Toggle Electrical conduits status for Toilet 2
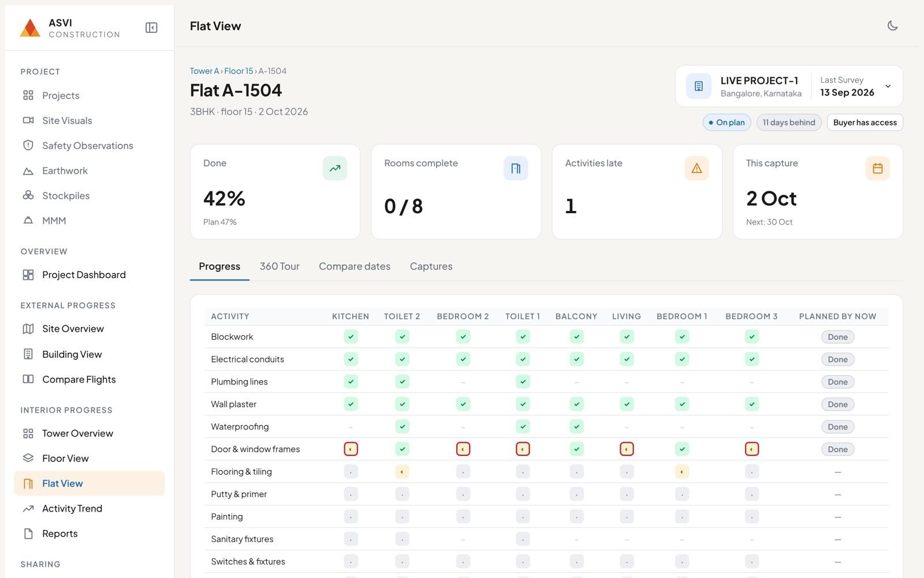Image resolution: width=924 pixels, height=578 pixels. coord(402,359)
